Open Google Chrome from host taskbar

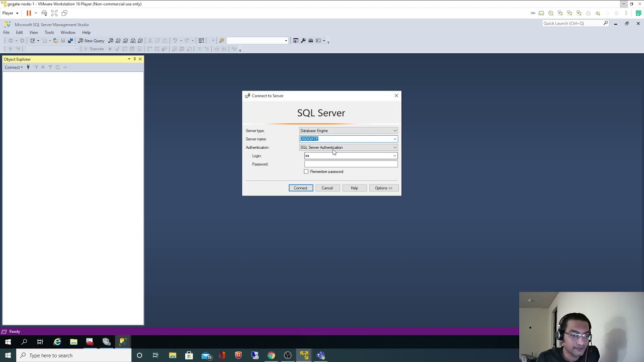[x=271, y=355]
